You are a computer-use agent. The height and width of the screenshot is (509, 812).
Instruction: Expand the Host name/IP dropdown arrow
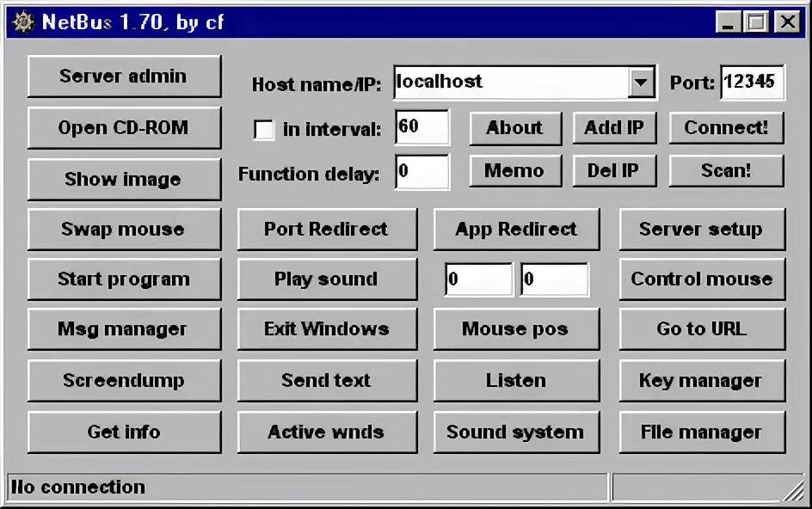641,83
